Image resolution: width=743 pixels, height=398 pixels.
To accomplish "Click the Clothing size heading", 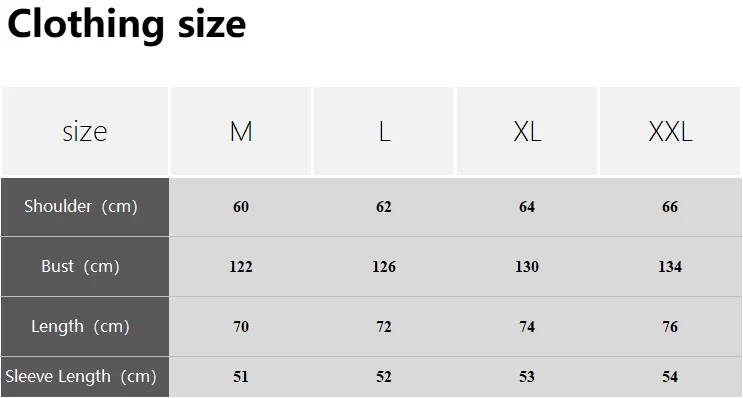I will (x=127, y=25).
